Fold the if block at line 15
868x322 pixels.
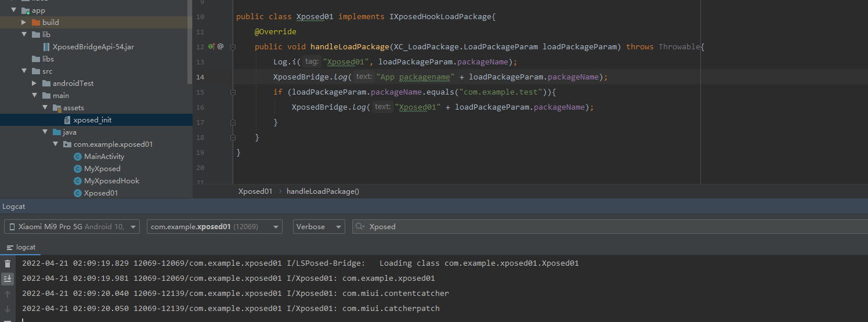coord(233,92)
